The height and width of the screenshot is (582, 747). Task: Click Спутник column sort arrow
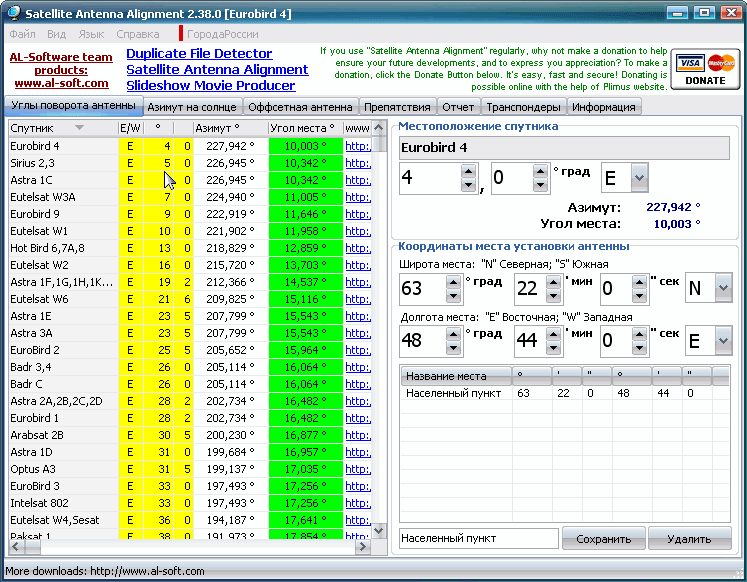pyautogui.click(x=80, y=128)
